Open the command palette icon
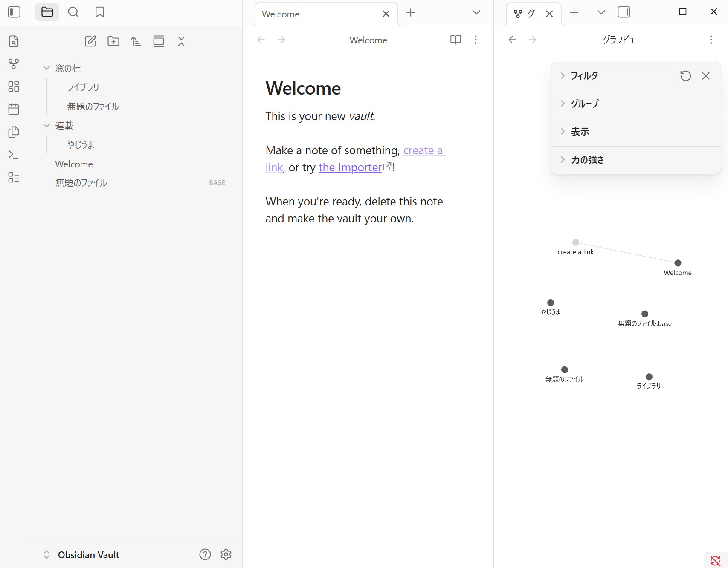The width and height of the screenshot is (728, 568). [14, 155]
